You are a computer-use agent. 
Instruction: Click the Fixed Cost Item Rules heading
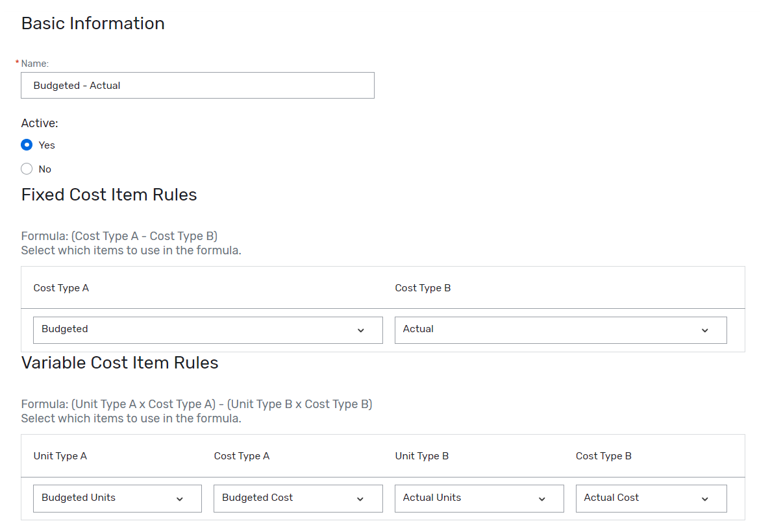[109, 195]
